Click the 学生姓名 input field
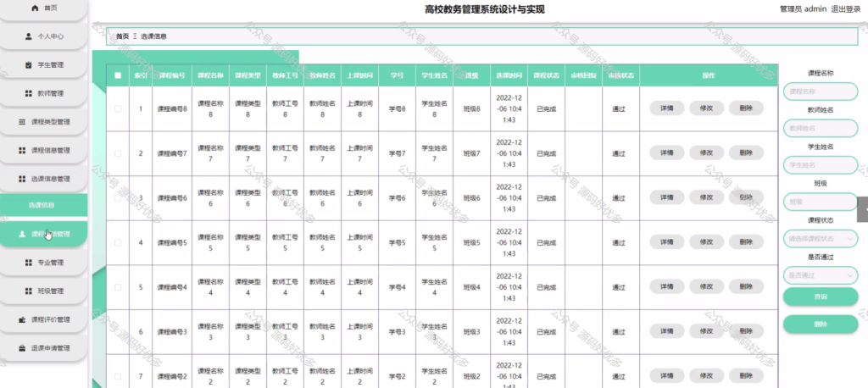The width and height of the screenshot is (868, 388). 821,165
